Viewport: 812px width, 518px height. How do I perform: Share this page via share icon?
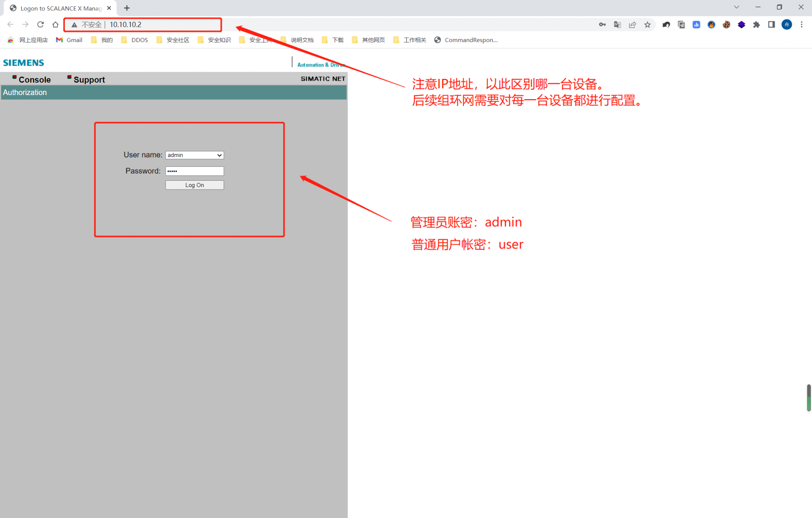click(632, 25)
